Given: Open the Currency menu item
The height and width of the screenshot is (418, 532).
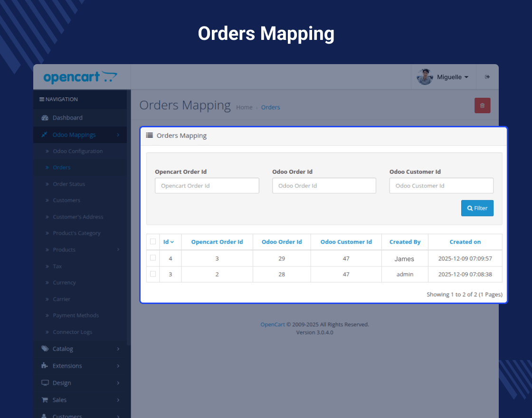Looking at the screenshot, I should tap(64, 283).
